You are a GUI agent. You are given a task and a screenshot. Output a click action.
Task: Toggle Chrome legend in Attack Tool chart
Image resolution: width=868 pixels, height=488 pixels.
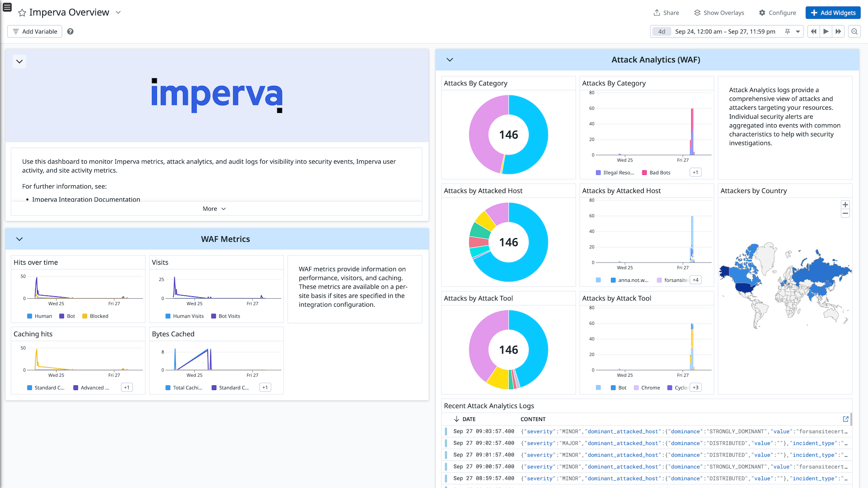pyautogui.click(x=646, y=388)
